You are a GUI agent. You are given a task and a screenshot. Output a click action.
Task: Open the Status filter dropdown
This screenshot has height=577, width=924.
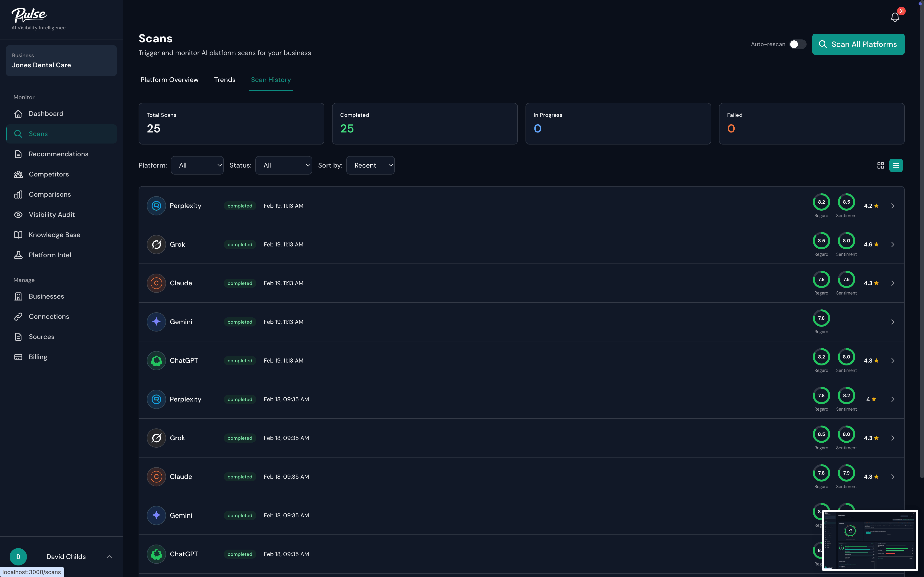[284, 165]
